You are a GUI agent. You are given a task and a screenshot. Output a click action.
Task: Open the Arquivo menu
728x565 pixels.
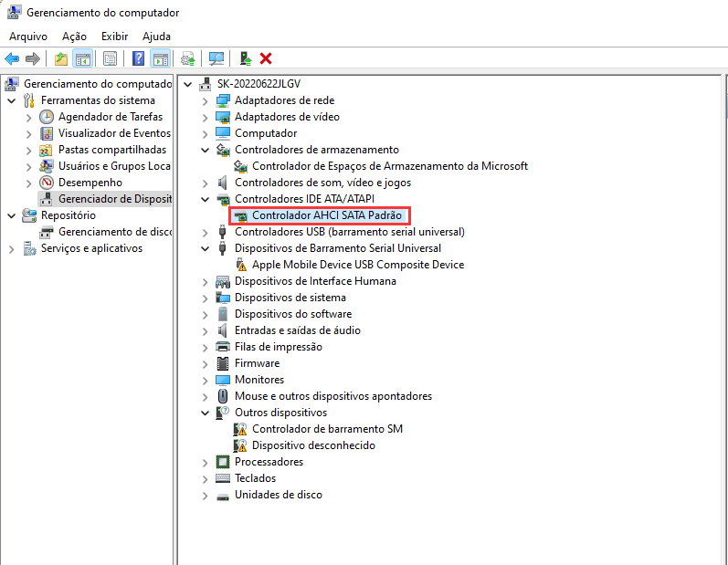click(28, 37)
